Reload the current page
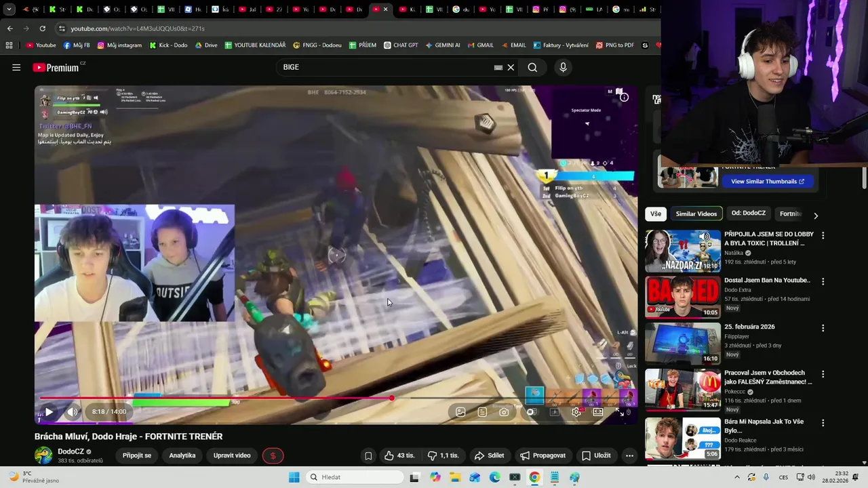This screenshot has width=868, height=488. [x=42, y=28]
